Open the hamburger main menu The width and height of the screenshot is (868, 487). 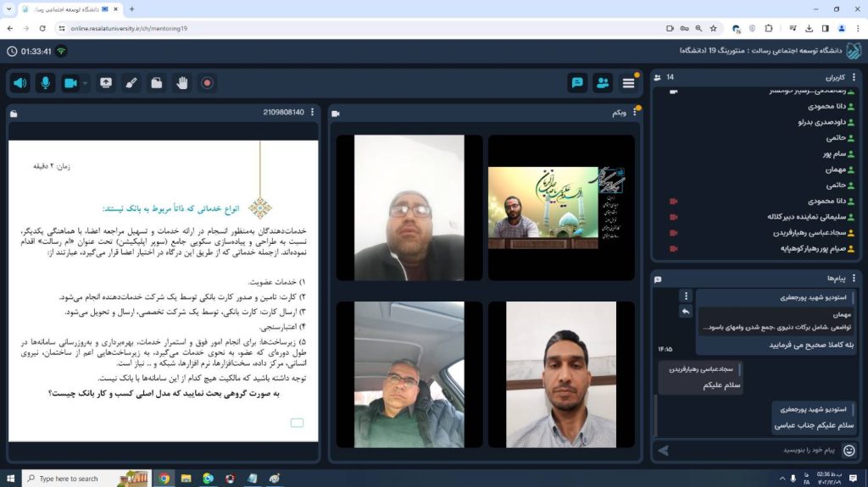point(628,83)
